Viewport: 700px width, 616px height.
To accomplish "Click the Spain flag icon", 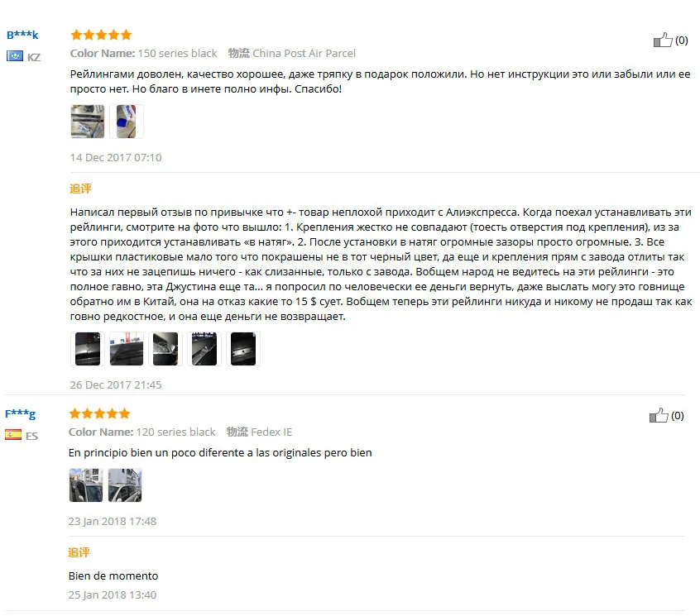I will (13, 435).
